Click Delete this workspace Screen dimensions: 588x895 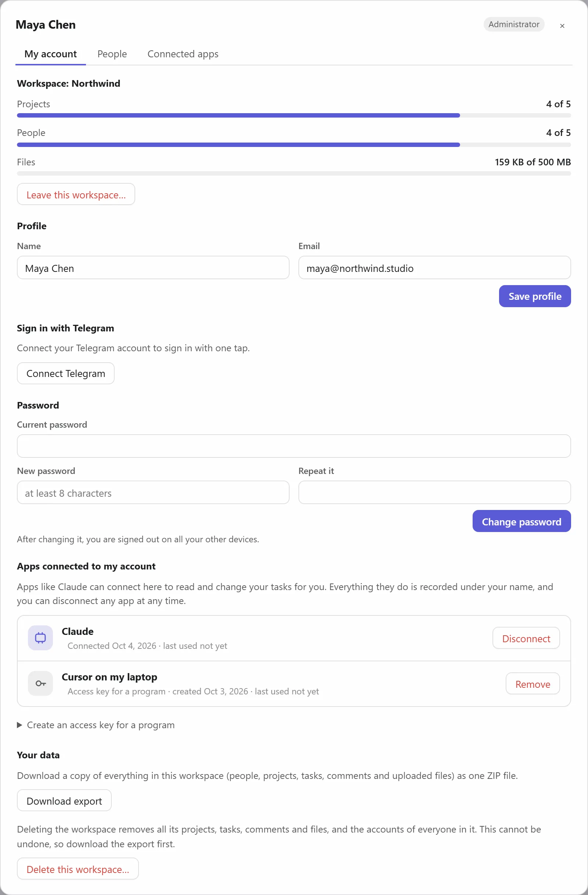pos(78,869)
